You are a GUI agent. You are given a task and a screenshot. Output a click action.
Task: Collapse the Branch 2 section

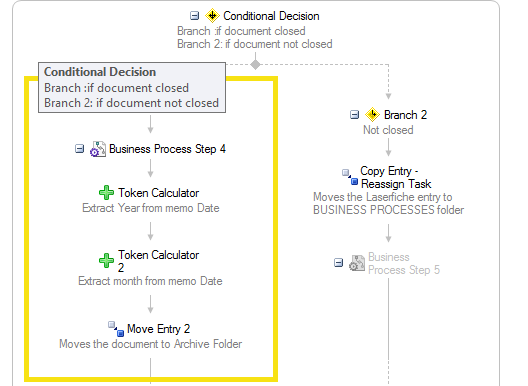click(354, 115)
